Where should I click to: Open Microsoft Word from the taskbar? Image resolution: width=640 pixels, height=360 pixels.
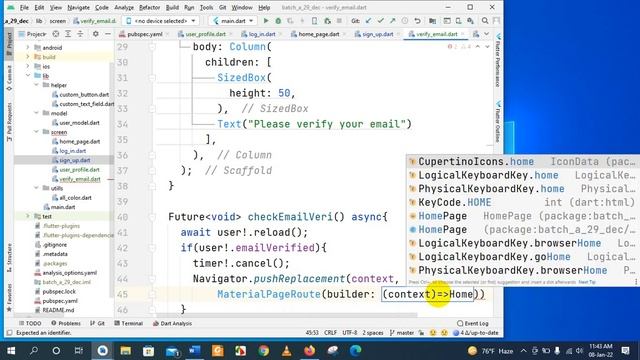tap(195, 350)
